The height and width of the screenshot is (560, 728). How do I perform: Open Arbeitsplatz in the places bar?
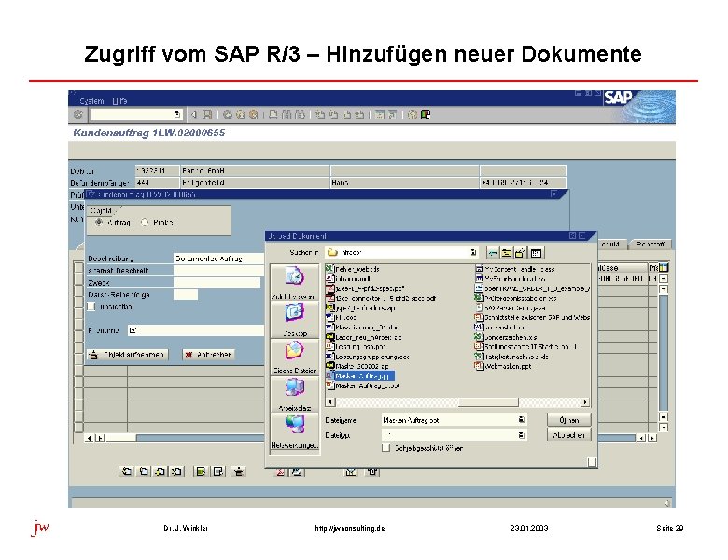(294, 394)
